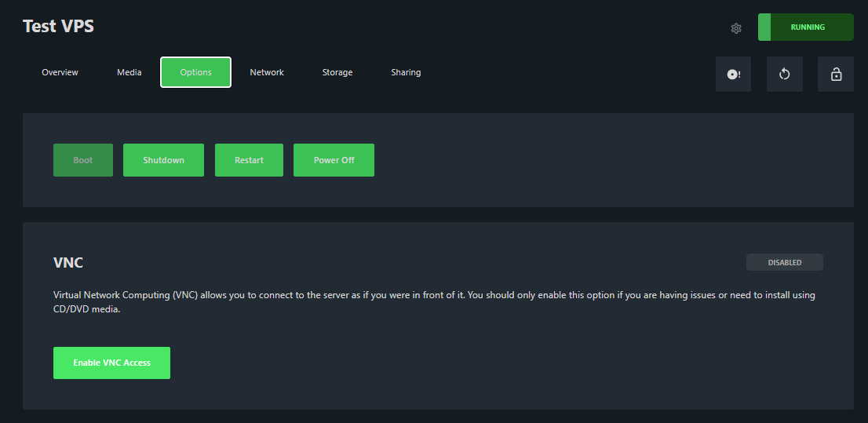
Task: Go to the Network tab
Action: click(x=267, y=72)
